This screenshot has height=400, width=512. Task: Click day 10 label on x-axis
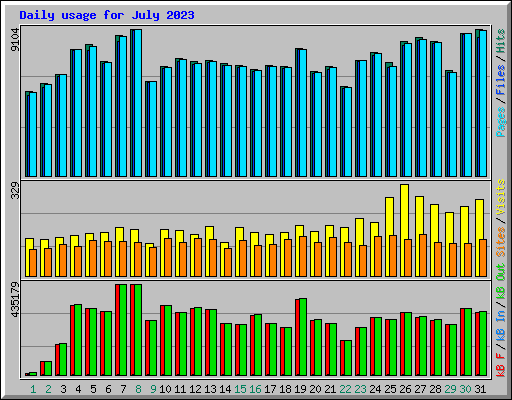tap(165, 389)
